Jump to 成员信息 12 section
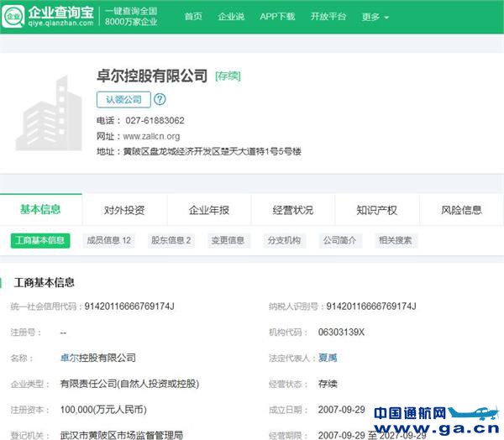This screenshot has width=504, height=440. 109,240
